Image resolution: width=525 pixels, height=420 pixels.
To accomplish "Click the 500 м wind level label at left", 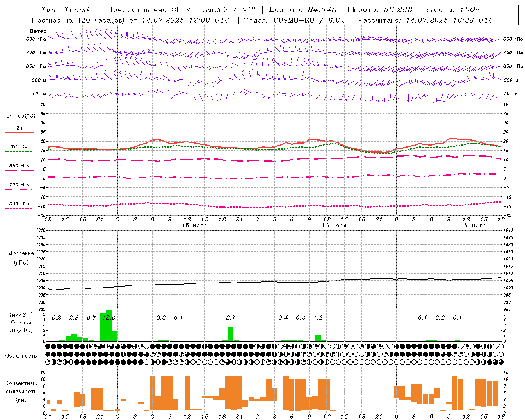I will pyautogui.click(x=39, y=80).
